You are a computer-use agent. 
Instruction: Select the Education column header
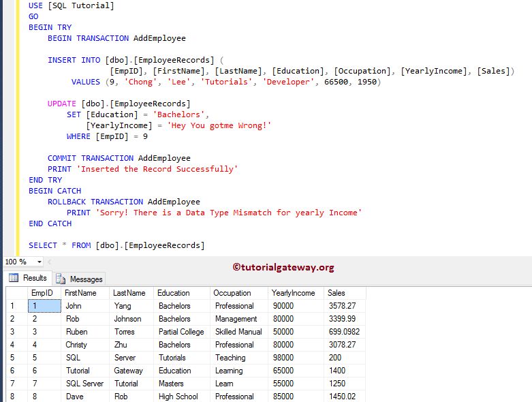point(182,293)
